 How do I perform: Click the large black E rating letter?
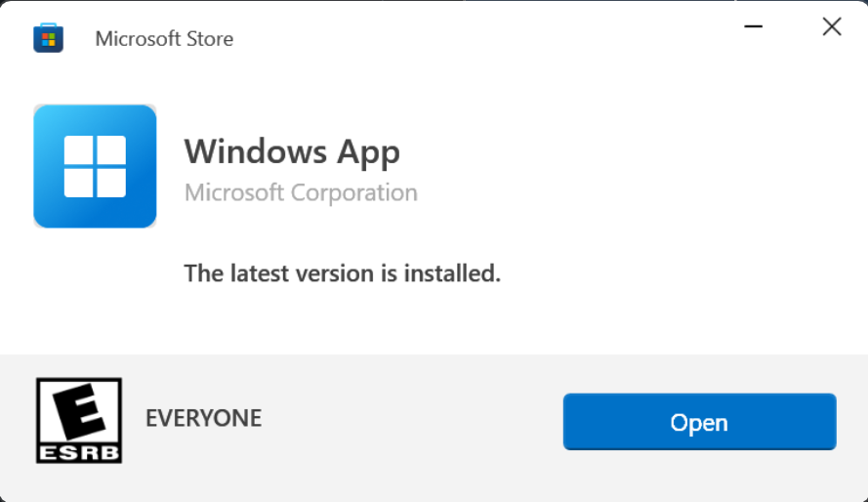coord(79,411)
